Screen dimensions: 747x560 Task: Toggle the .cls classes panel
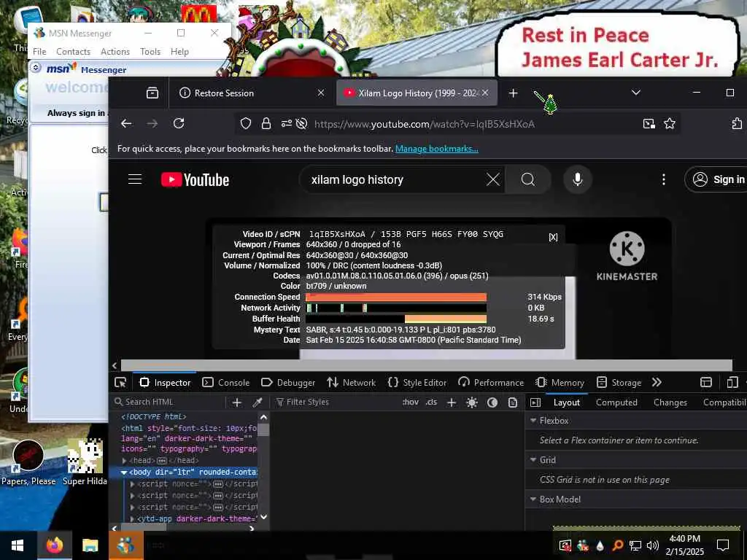(x=431, y=402)
